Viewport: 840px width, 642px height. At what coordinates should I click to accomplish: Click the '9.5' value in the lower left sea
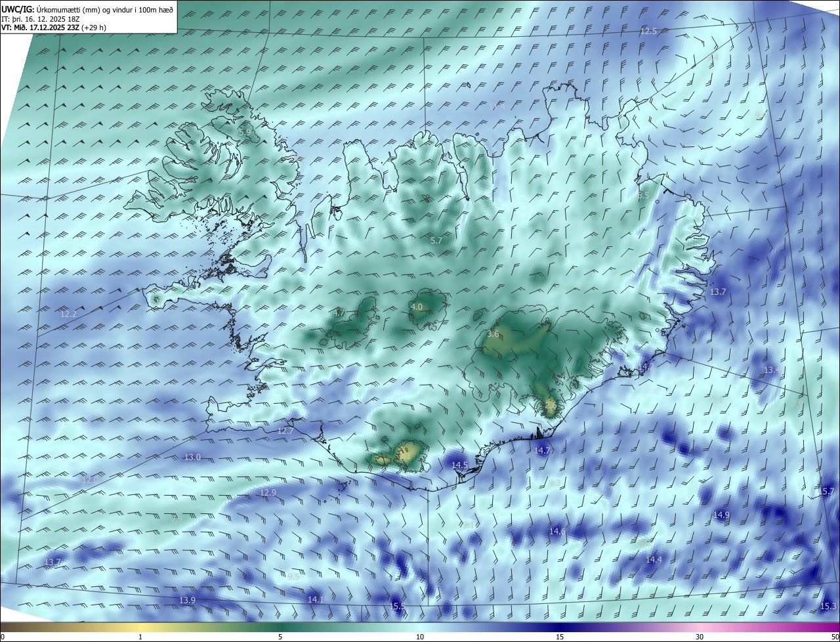pyautogui.click(x=293, y=577)
